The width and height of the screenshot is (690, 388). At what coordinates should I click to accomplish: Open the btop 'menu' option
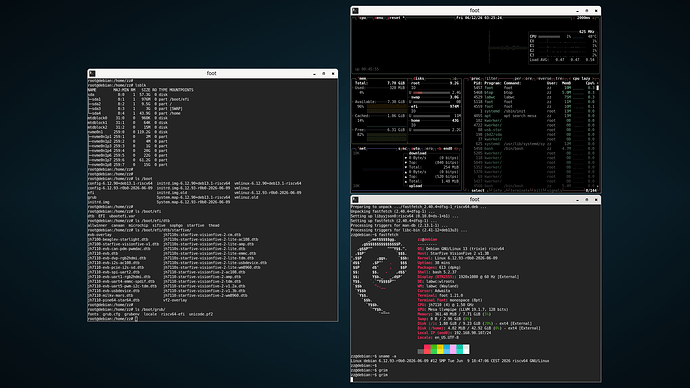[x=379, y=18]
